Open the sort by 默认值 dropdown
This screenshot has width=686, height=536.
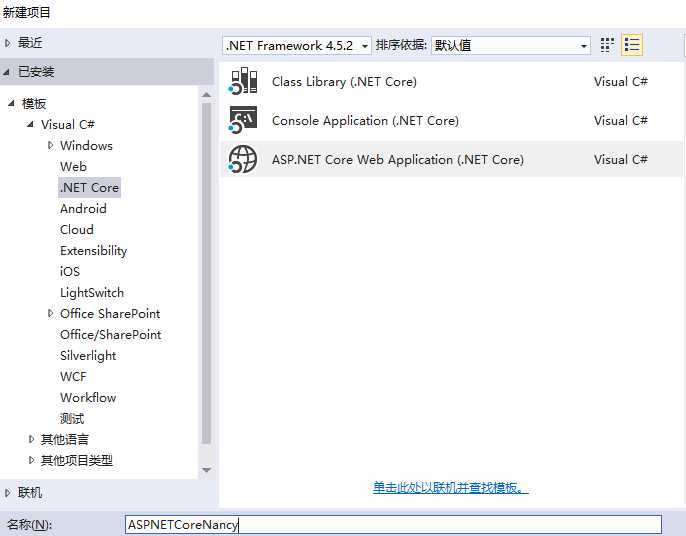511,46
